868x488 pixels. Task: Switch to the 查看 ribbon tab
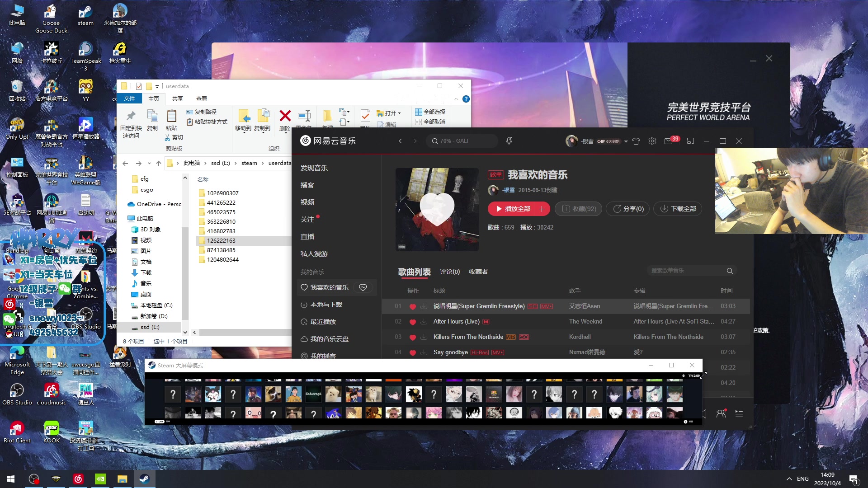coord(202,99)
